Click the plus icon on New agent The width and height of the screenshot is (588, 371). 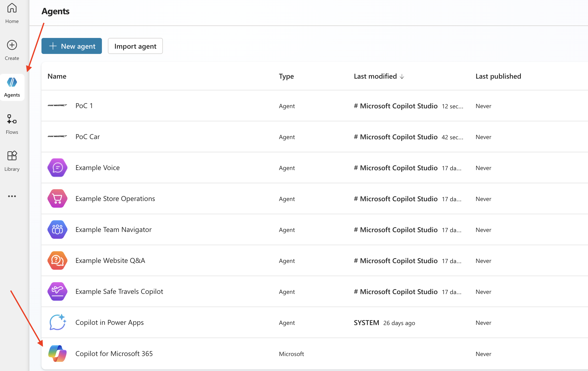53,46
